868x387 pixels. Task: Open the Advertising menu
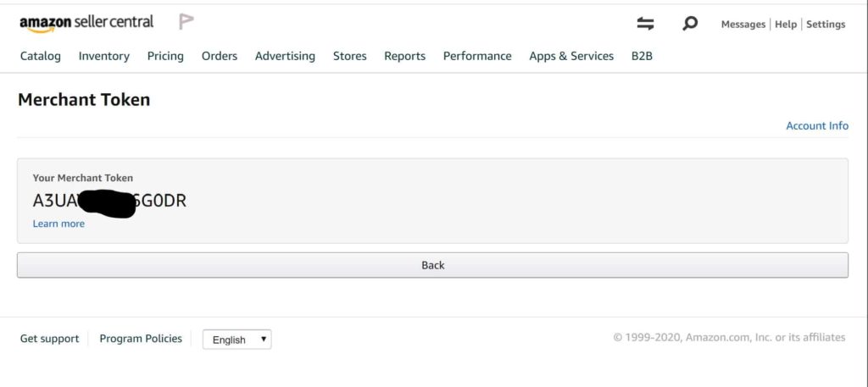(x=285, y=56)
